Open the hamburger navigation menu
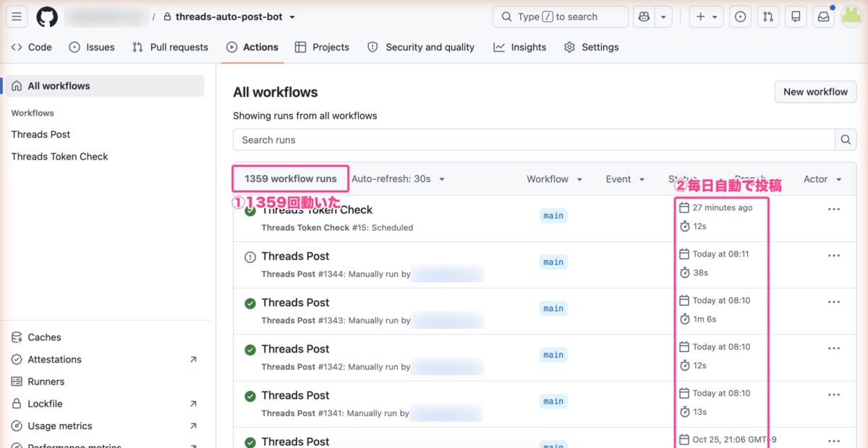 pyautogui.click(x=17, y=17)
